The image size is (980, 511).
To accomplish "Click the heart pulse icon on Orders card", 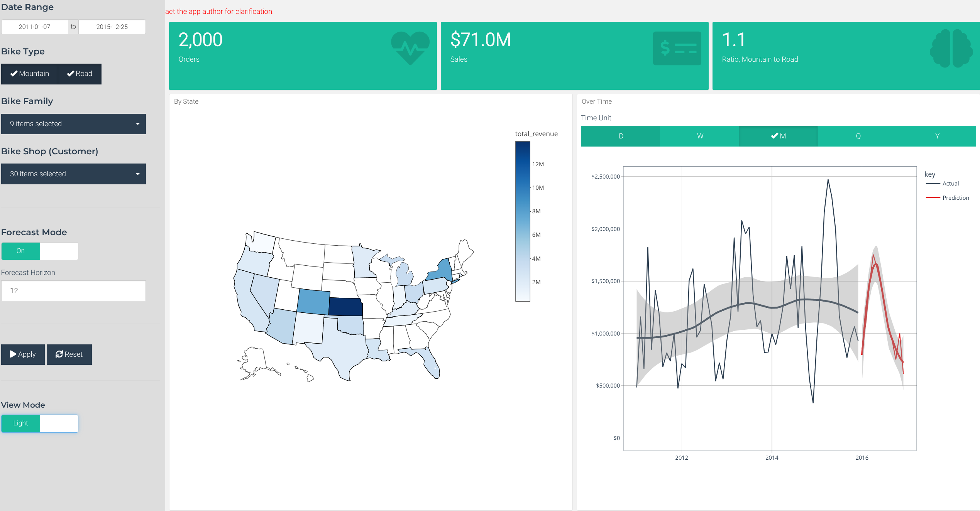I will pos(410,47).
